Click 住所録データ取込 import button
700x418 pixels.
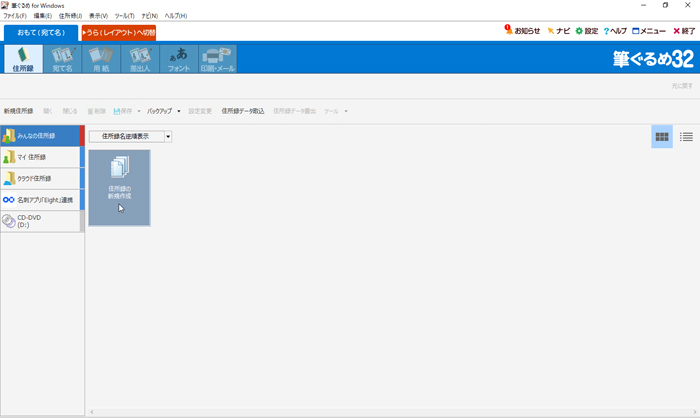(243, 111)
